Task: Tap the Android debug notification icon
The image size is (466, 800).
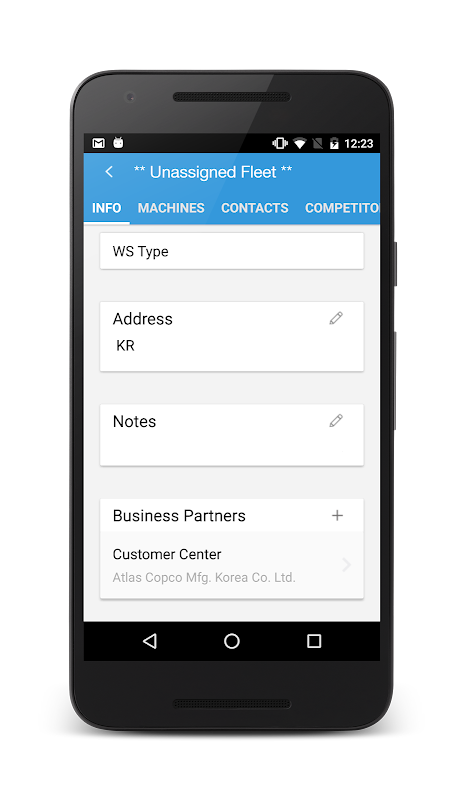Action: 118,143
